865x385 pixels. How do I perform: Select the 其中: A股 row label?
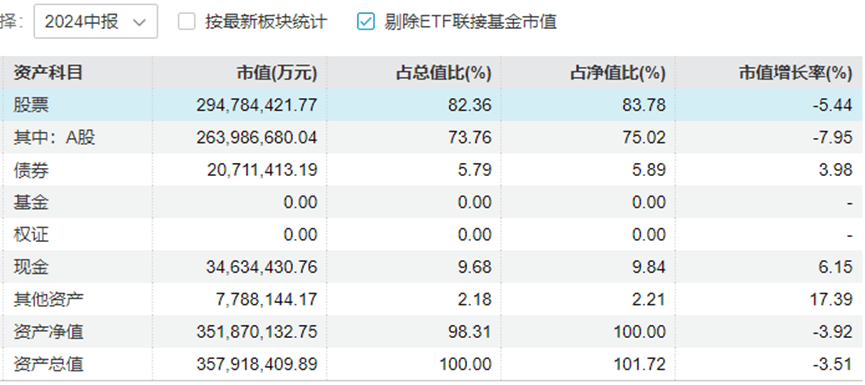pyautogui.click(x=54, y=137)
